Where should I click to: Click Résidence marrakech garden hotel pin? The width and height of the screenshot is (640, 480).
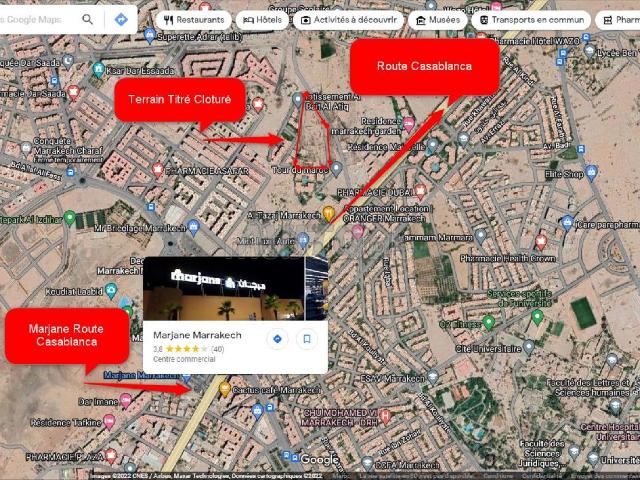coord(408,124)
